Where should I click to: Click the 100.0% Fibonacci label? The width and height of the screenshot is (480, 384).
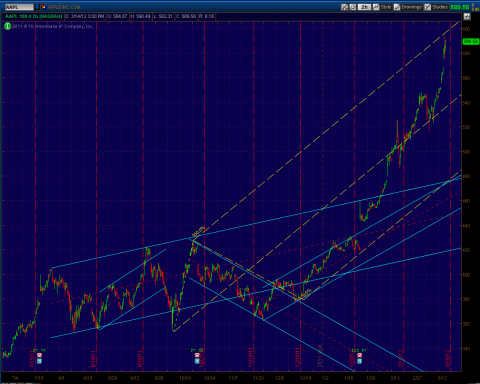point(199,231)
